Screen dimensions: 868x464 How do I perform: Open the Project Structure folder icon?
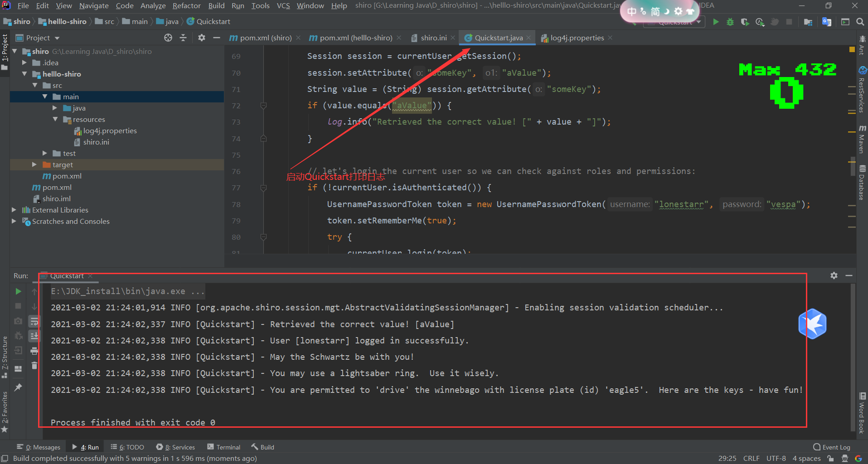(808, 22)
